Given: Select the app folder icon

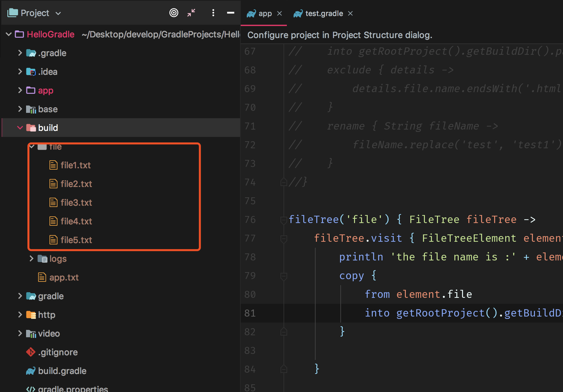Looking at the screenshot, I should 31,90.
